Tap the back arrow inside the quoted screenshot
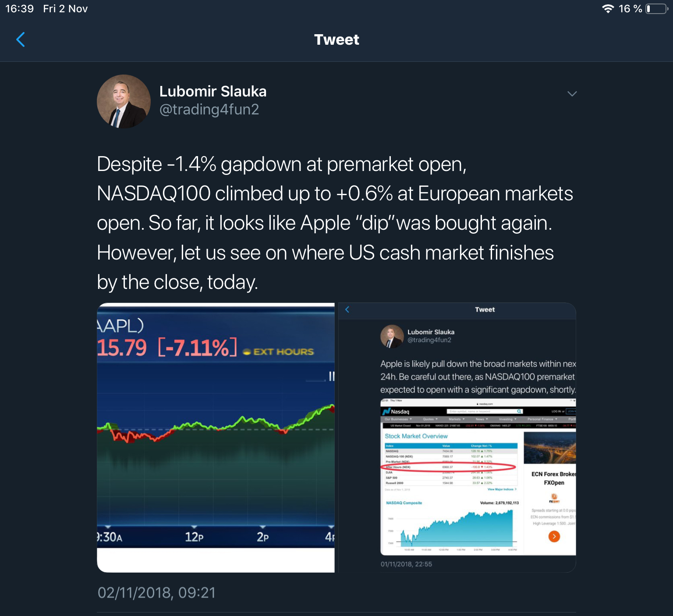The width and height of the screenshot is (673, 616). point(347,310)
